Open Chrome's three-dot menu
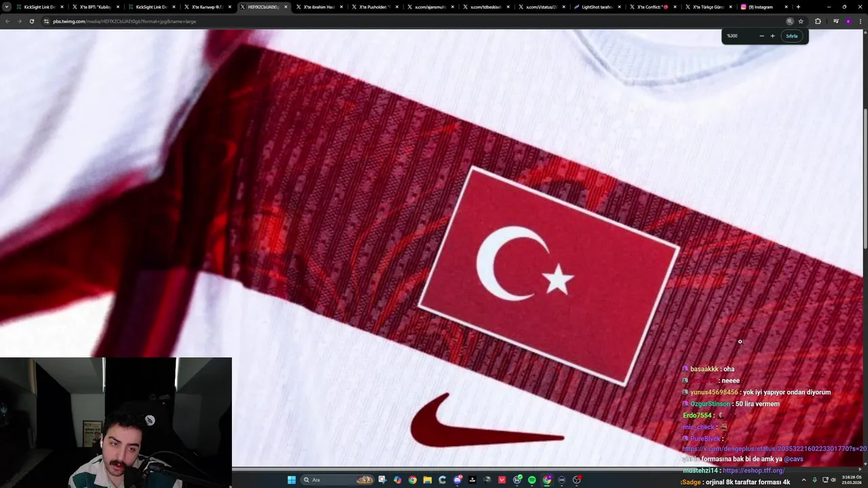 click(x=860, y=21)
